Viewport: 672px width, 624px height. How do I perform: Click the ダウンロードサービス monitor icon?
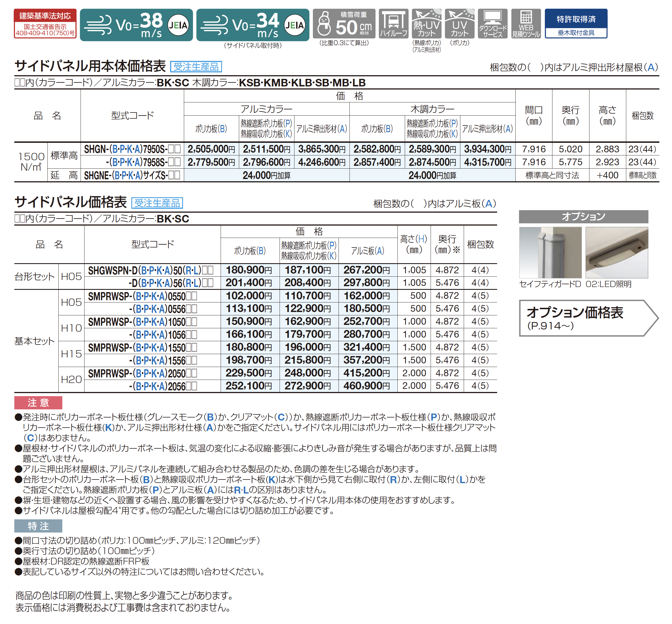tap(493, 24)
